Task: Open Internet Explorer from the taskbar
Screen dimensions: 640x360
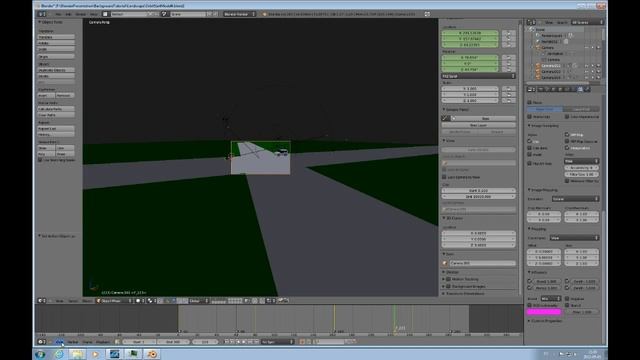Action: [59, 354]
